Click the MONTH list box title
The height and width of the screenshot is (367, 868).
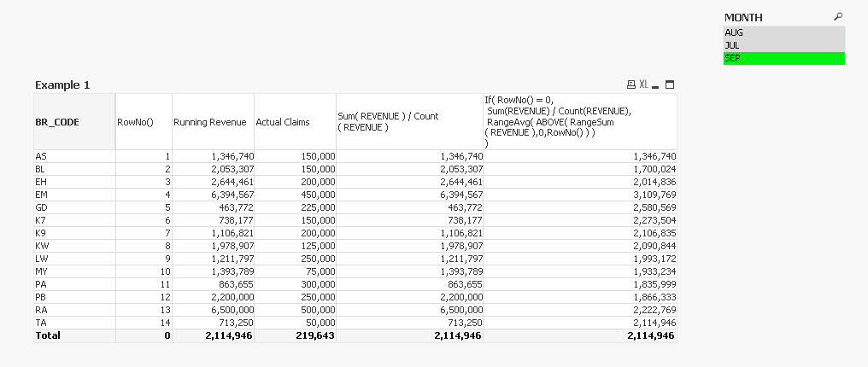pos(743,18)
